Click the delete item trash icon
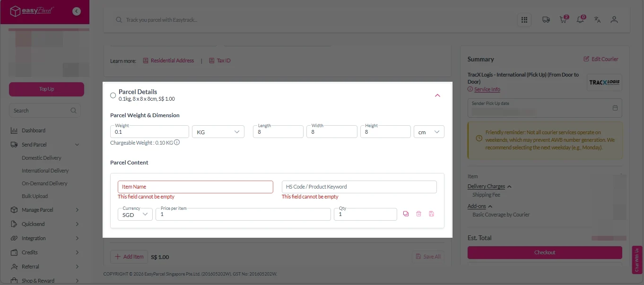This screenshot has width=644, height=285. click(x=418, y=214)
